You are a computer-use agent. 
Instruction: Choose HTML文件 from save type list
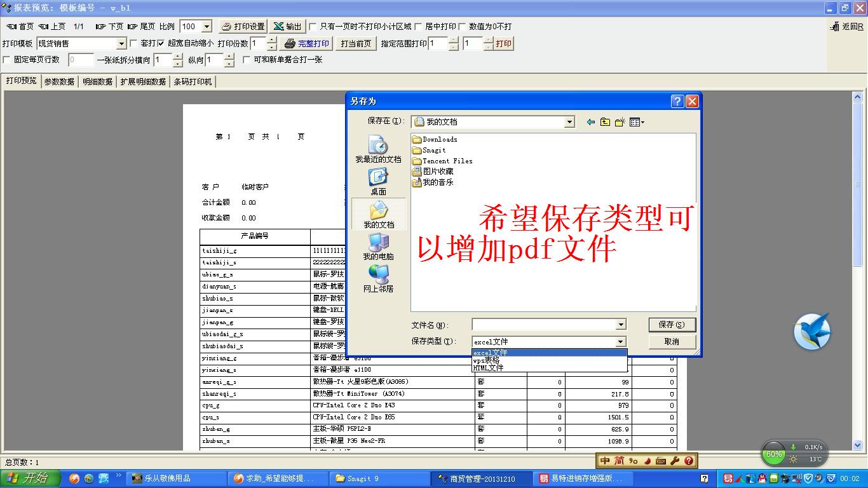pos(488,368)
